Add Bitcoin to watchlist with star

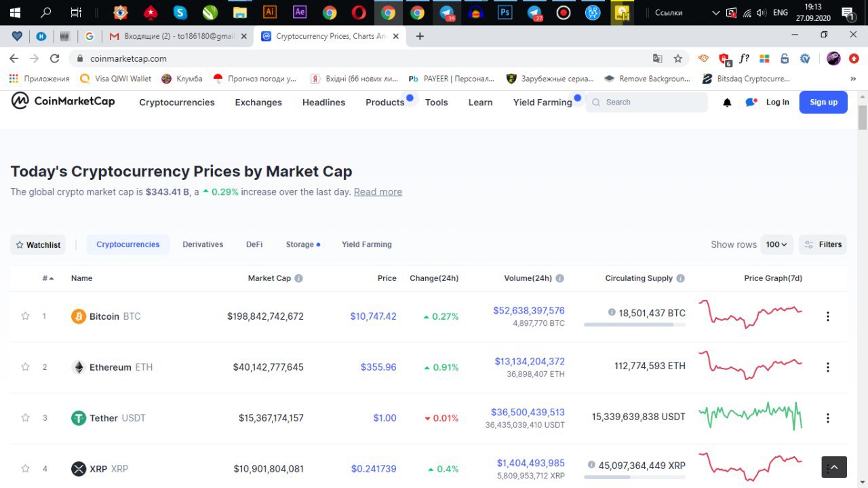(25, 316)
